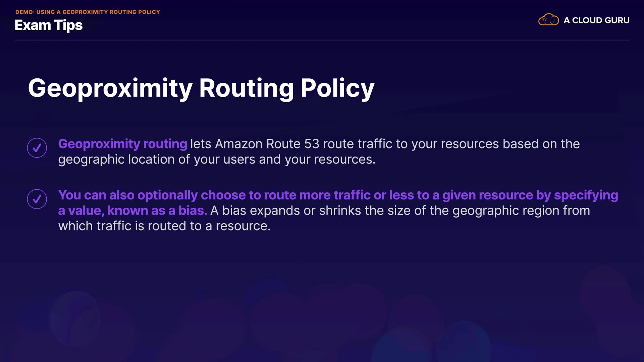Click the orange 'DEMO: USING A GEOPROXIMITY ROUTING POLICY' label

pos(88,12)
